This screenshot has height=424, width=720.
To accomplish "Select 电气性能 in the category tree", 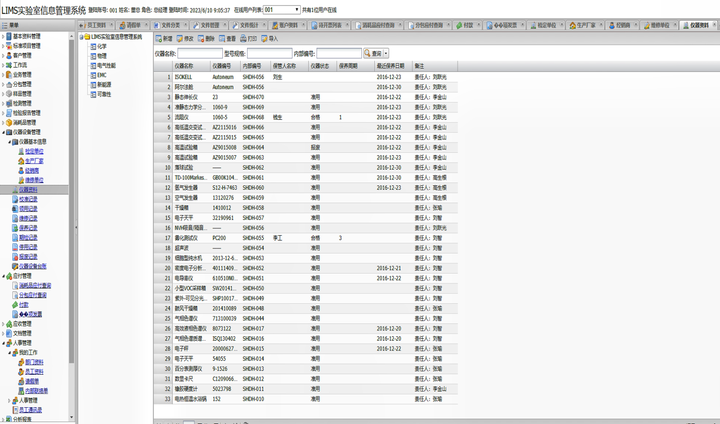I will 106,66.
